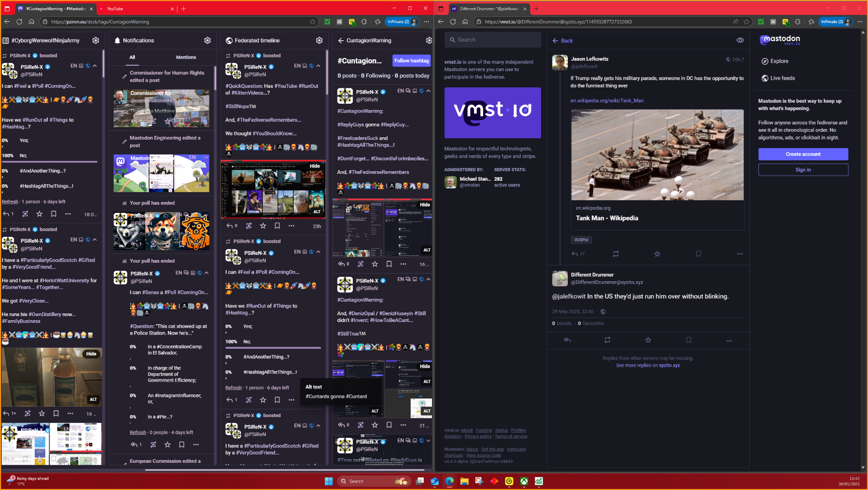Hide the YouTube screenshot in Federated timeline

(315, 166)
